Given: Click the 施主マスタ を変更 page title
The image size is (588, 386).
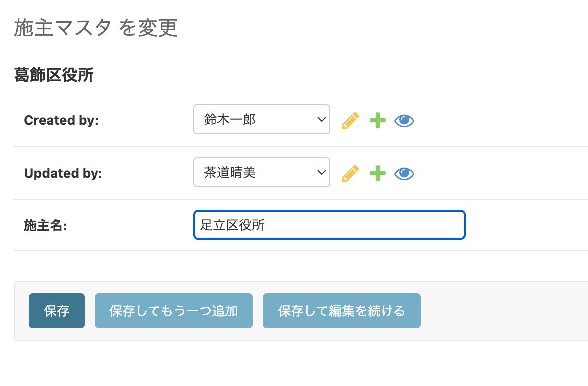Looking at the screenshot, I should click(96, 28).
